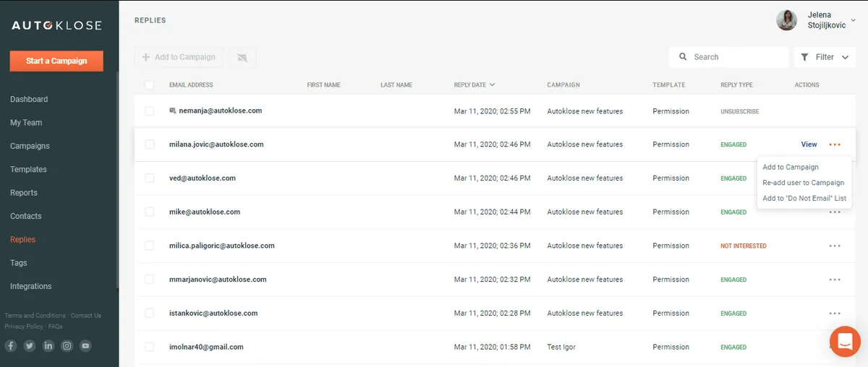Viewport: 868px width, 367px height.
Task: Check the select-all checkbox in header
Action: (150, 85)
